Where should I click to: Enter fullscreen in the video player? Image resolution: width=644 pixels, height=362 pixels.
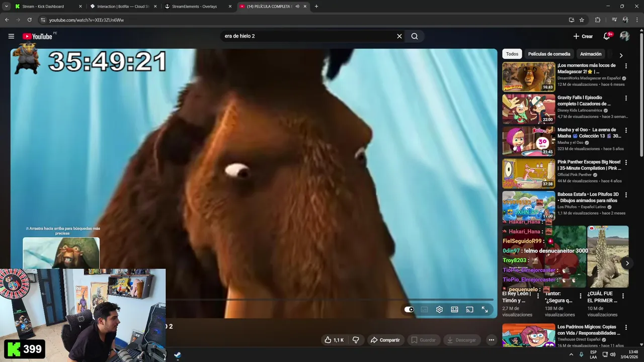coord(485,310)
